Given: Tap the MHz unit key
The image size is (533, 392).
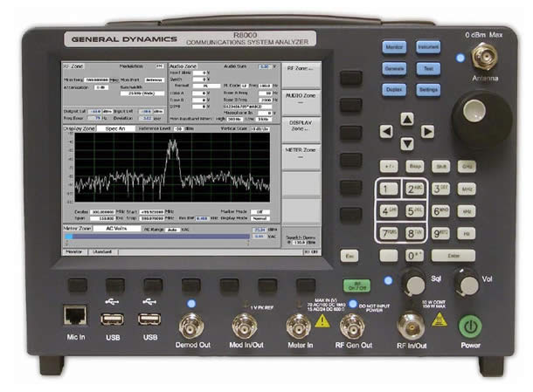Looking at the screenshot, I should pos(467,189).
